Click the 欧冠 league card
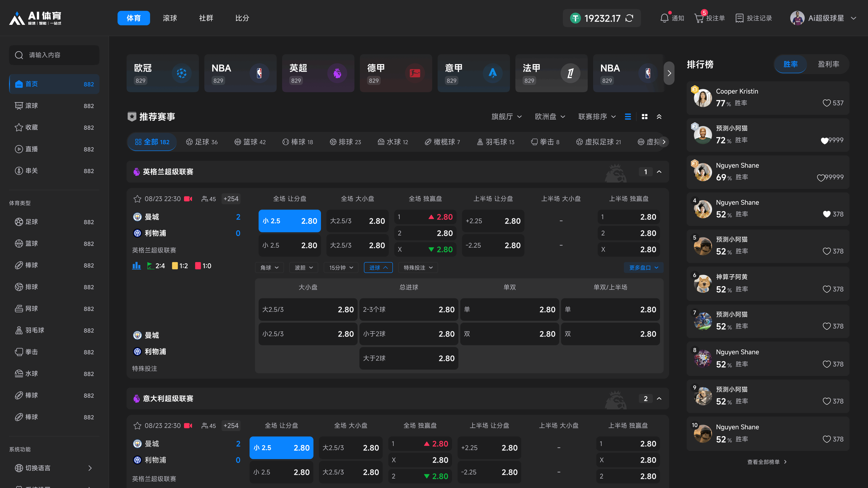The height and width of the screenshot is (488, 868). [x=163, y=73]
